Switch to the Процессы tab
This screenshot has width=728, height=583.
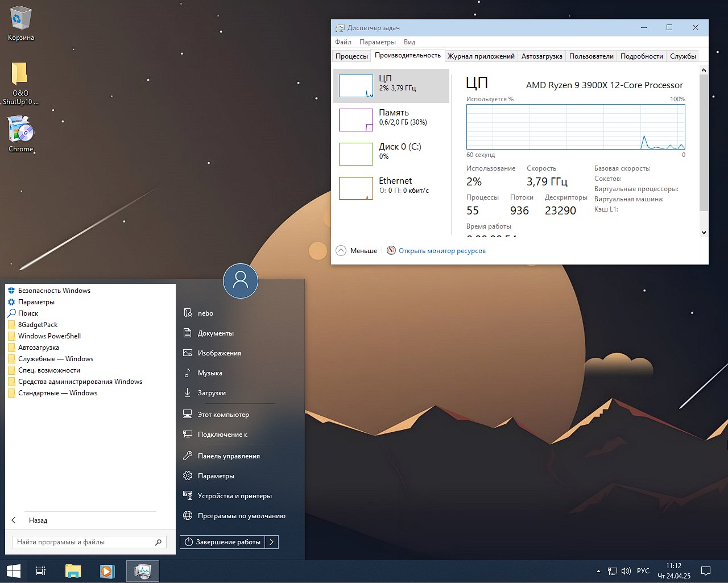pos(351,56)
